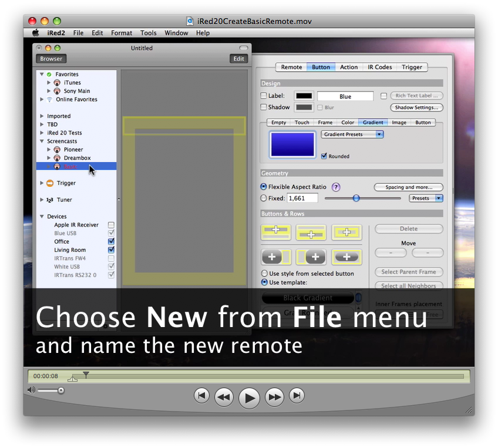Click the Pioneer remote icon
Image resolution: width=498 pixels, height=448 pixels.
pos(57,150)
